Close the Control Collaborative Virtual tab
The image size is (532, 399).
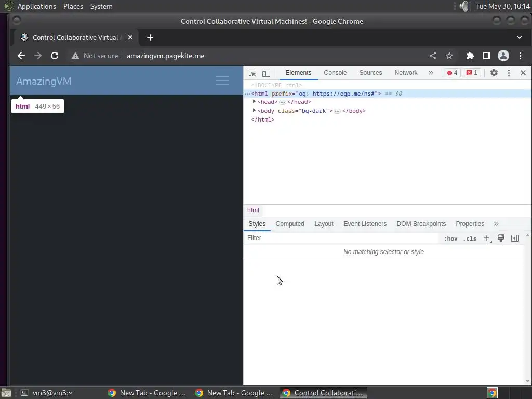pyautogui.click(x=130, y=37)
